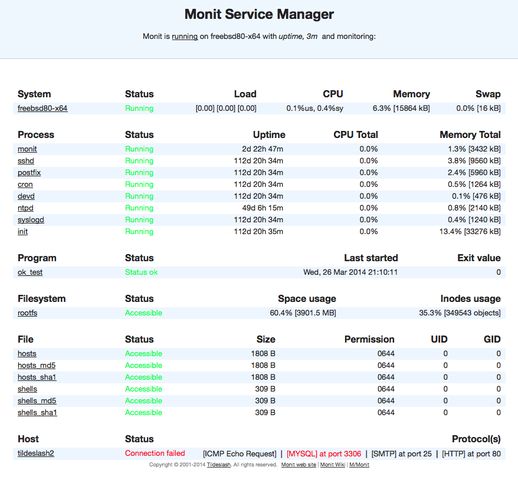Select postfix memory 2.4% [5960 kB]

coord(474,173)
